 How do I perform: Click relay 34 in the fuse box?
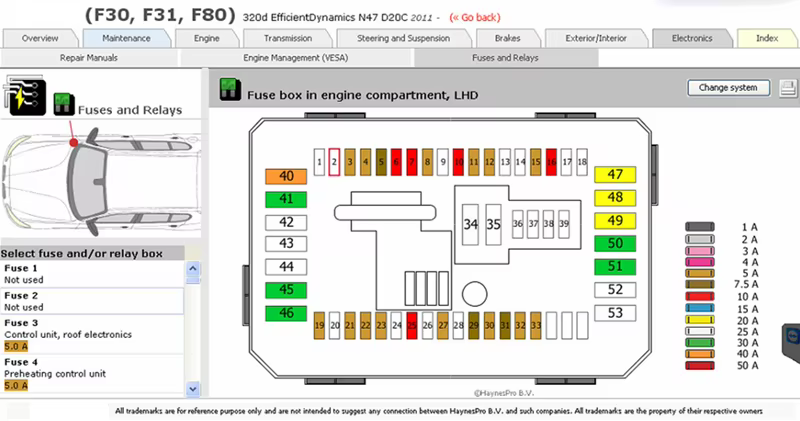click(470, 225)
